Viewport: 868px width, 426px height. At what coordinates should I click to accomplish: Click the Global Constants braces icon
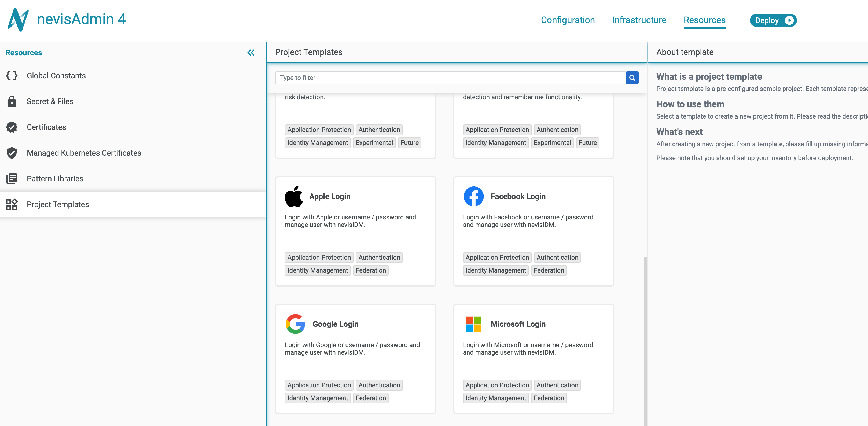pos(12,75)
